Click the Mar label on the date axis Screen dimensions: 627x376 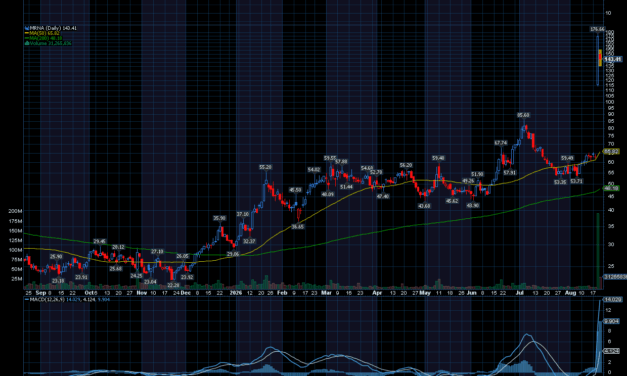(327, 293)
